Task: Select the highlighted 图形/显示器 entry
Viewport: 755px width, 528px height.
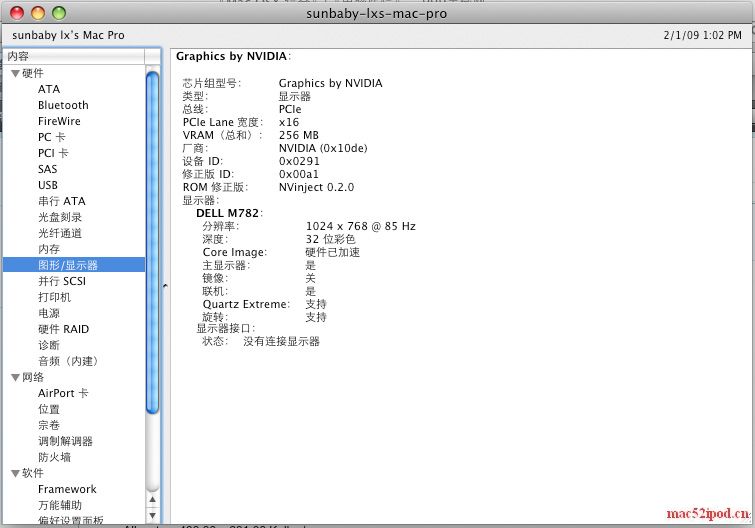Action: tap(74, 265)
